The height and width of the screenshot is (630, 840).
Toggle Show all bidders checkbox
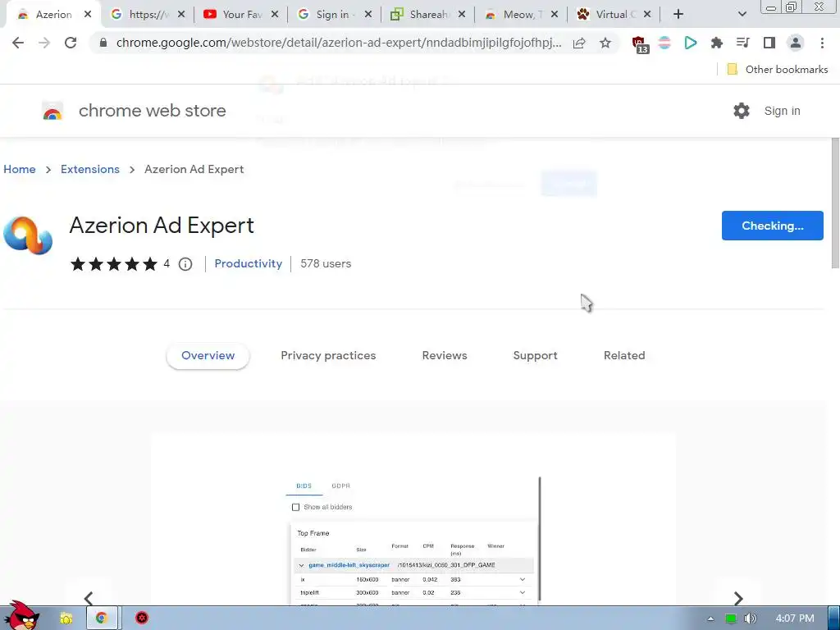pos(295,507)
